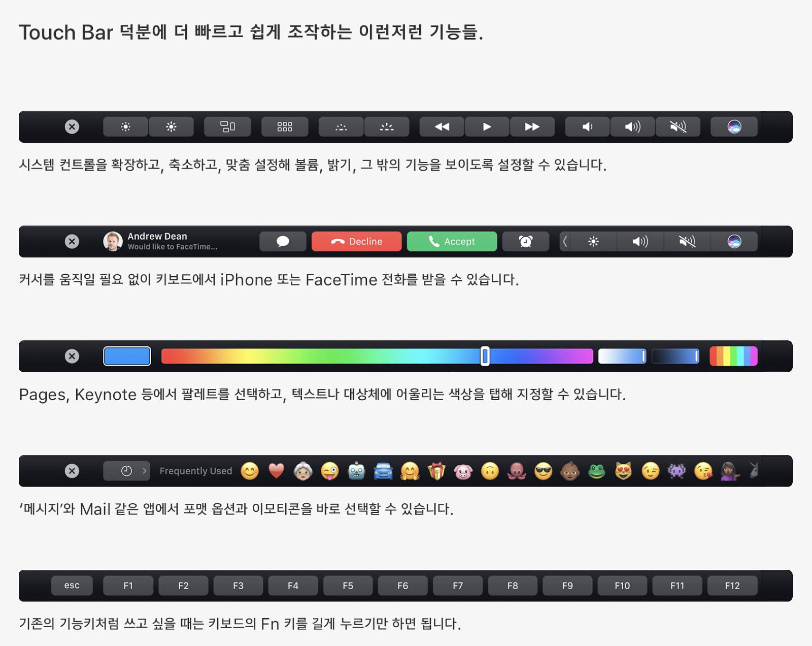Tap the F1 function key
The height and width of the screenshot is (646, 812).
coord(128,586)
